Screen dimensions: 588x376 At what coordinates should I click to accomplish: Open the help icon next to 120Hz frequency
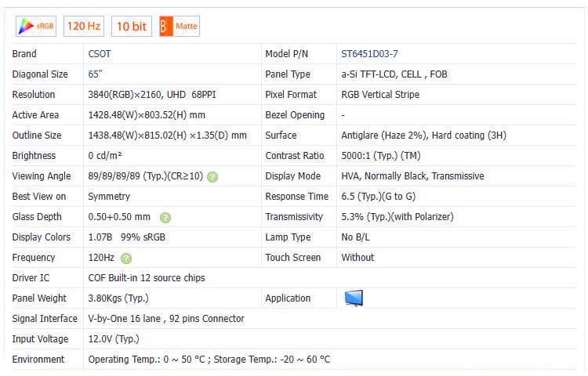pyautogui.click(x=126, y=258)
